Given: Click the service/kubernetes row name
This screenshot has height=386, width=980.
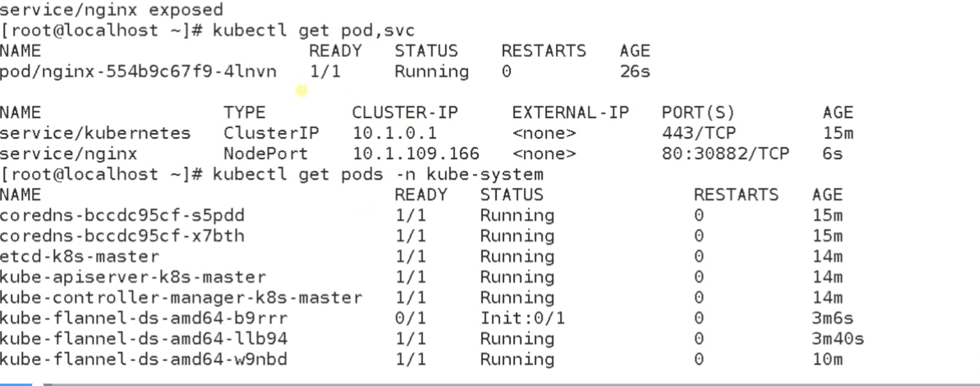Looking at the screenshot, I should [x=95, y=134].
